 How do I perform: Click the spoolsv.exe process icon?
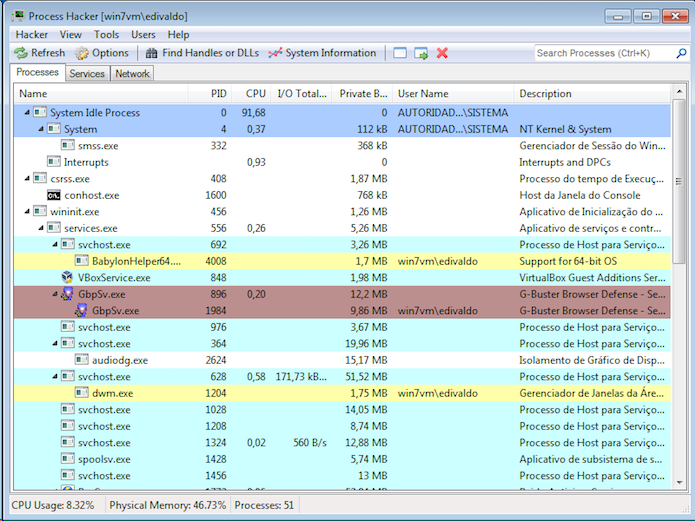click(x=68, y=459)
